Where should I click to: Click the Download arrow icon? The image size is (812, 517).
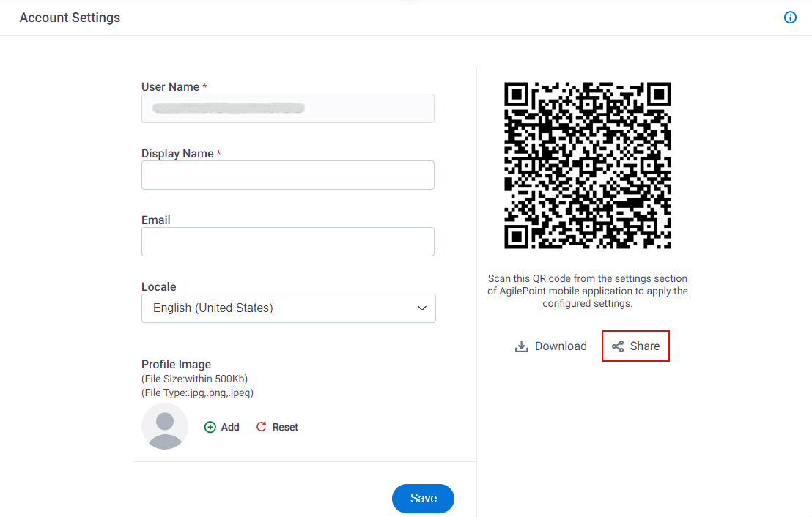click(x=521, y=346)
